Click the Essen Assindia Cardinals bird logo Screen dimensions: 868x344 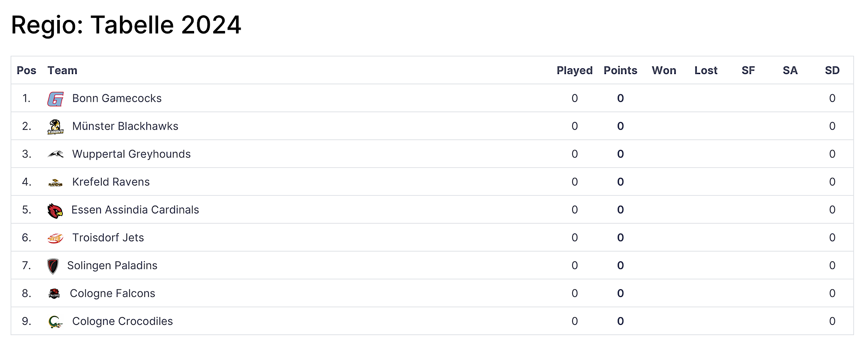click(x=55, y=211)
